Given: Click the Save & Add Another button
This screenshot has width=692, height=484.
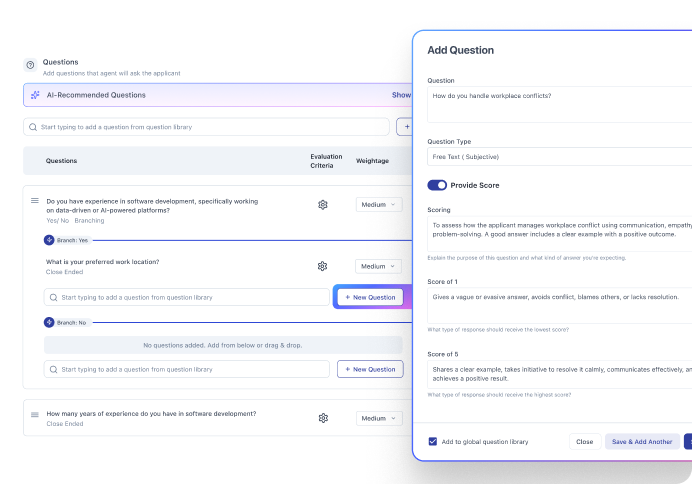Looking at the screenshot, I should [641, 441].
